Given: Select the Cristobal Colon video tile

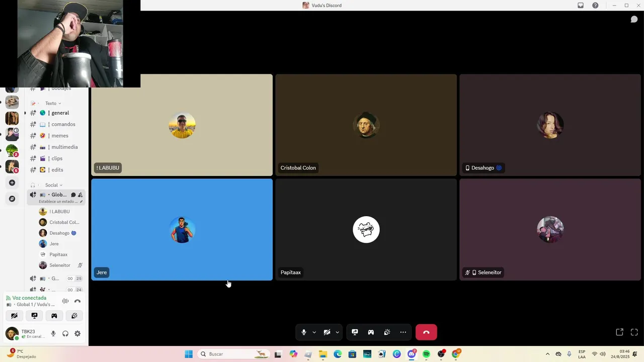Looking at the screenshot, I should [366, 125].
